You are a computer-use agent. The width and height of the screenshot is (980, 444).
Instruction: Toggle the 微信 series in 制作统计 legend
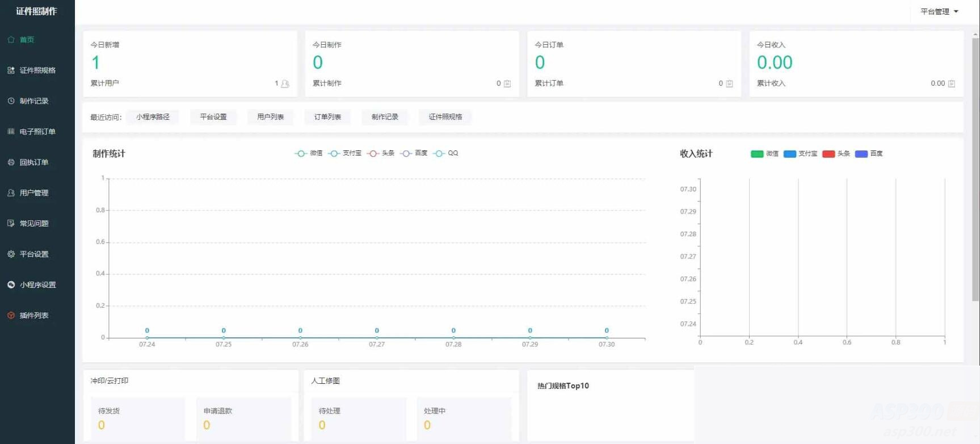coord(309,153)
